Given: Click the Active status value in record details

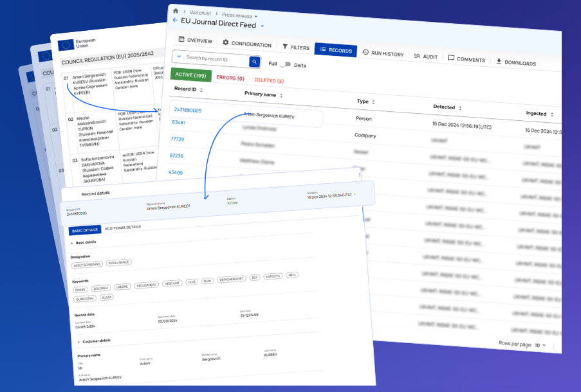Looking at the screenshot, I should [x=232, y=203].
